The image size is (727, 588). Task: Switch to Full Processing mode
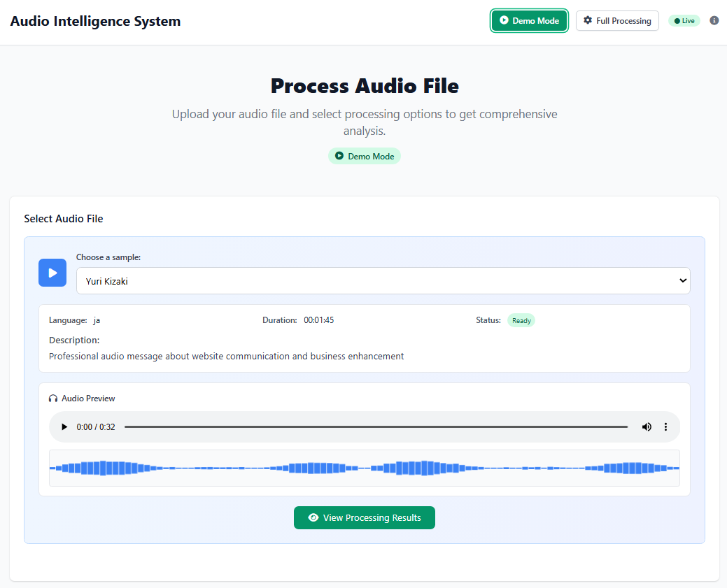pyautogui.click(x=617, y=21)
